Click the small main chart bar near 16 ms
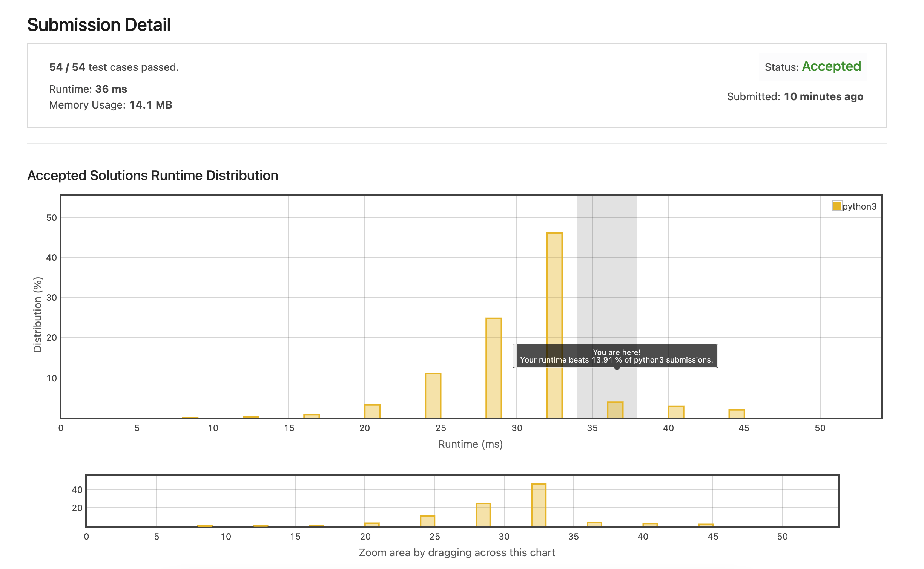Image resolution: width=924 pixels, height=569 pixels. pos(311,416)
